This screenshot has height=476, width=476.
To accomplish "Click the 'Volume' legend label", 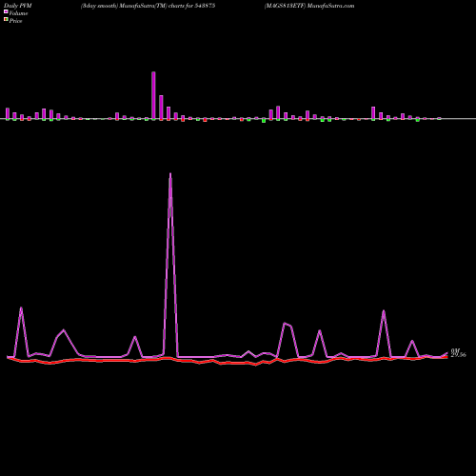I will 18,13.
